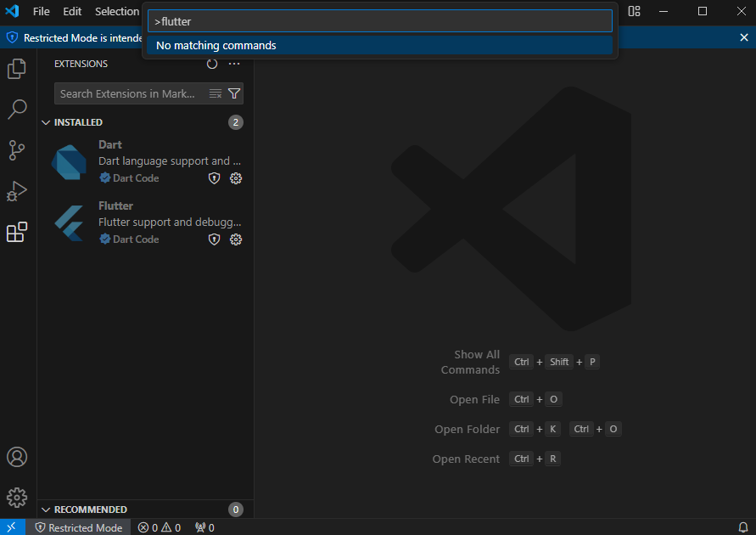The height and width of the screenshot is (535, 756).
Task: Select the Extensions view icon
Action: (17, 232)
